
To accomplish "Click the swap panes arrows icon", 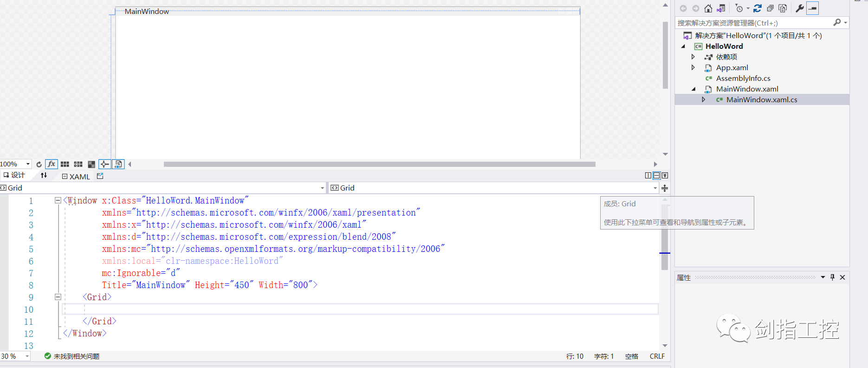I will click(x=44, y=175).
